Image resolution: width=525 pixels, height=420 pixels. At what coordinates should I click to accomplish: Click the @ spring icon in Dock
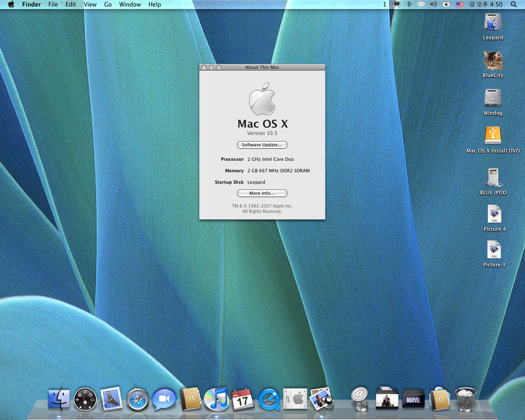point(360,399)
